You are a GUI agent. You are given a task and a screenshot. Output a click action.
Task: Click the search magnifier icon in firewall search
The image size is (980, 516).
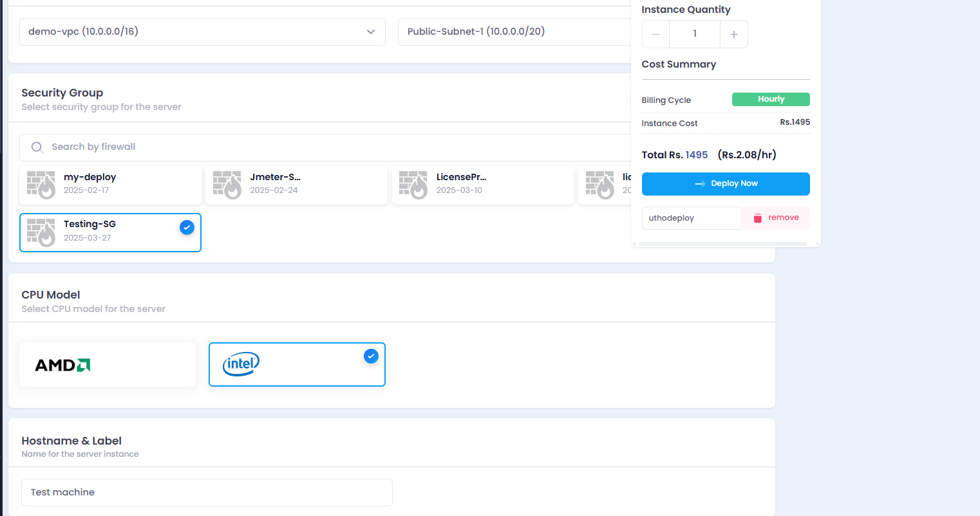[37, 147]
